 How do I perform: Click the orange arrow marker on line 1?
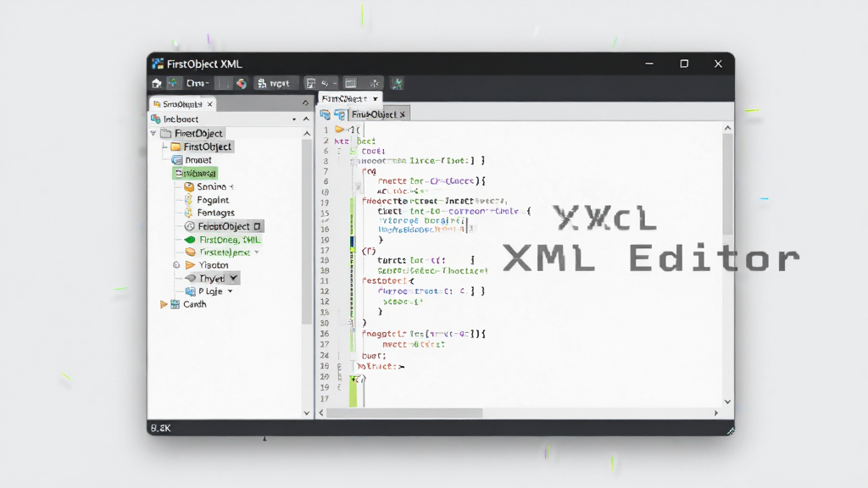(339, 130)
